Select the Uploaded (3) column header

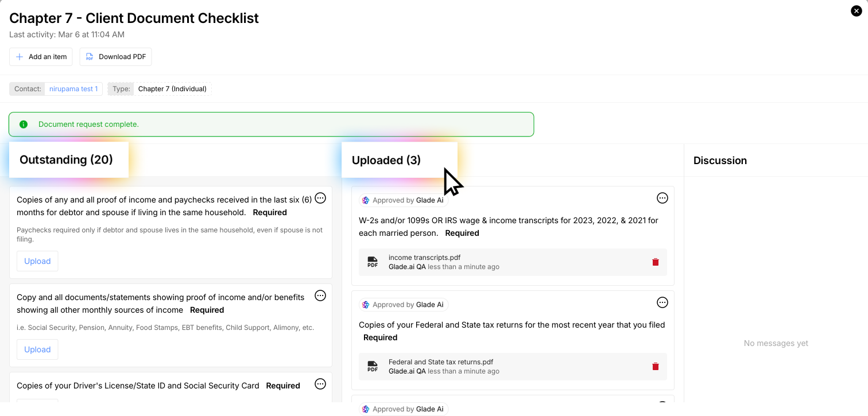pos(386,160)
